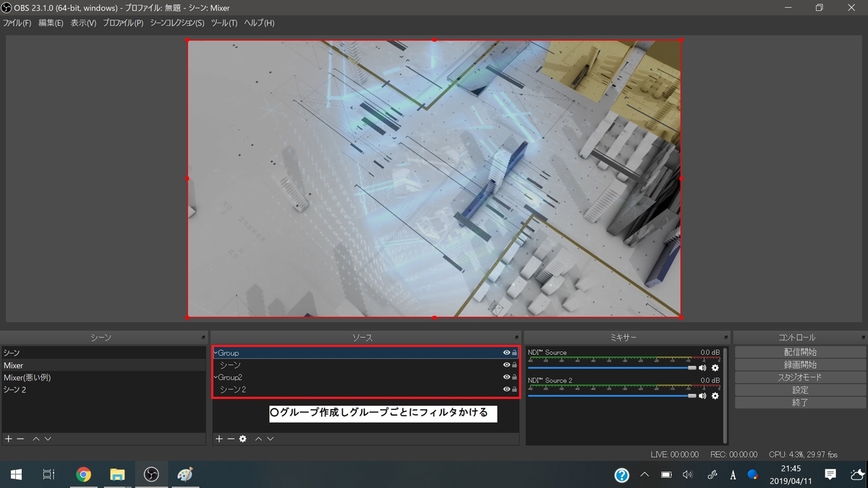Remove the selected source with the minus icon
The height and width of the screenshot is (488, 868).
(x=231, y=439)
